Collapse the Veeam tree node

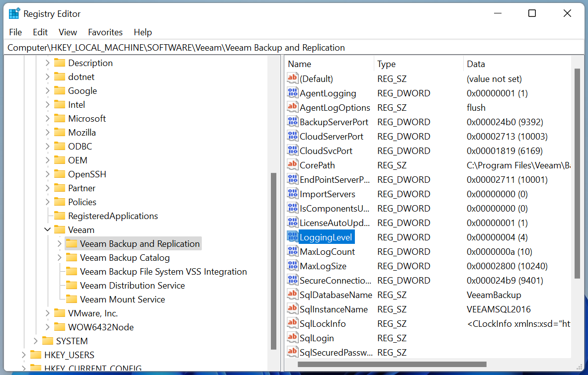pos(47,229)
